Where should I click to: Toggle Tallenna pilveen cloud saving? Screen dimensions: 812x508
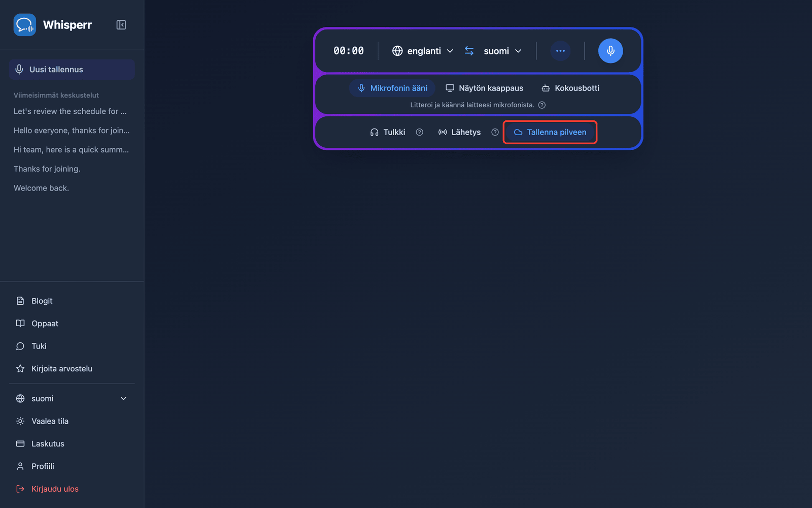click(550, 132)
